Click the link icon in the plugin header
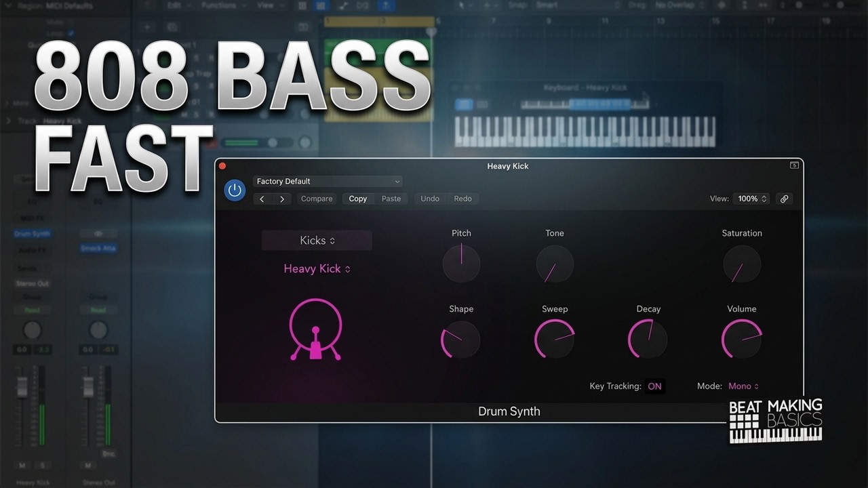Image resolution: width=868 pixels, height=488 pixels. pos(784,199)
